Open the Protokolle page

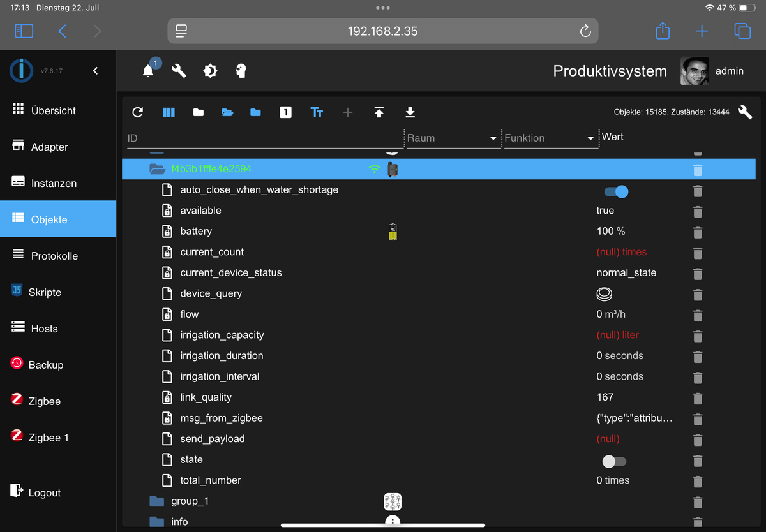point(58,256)
